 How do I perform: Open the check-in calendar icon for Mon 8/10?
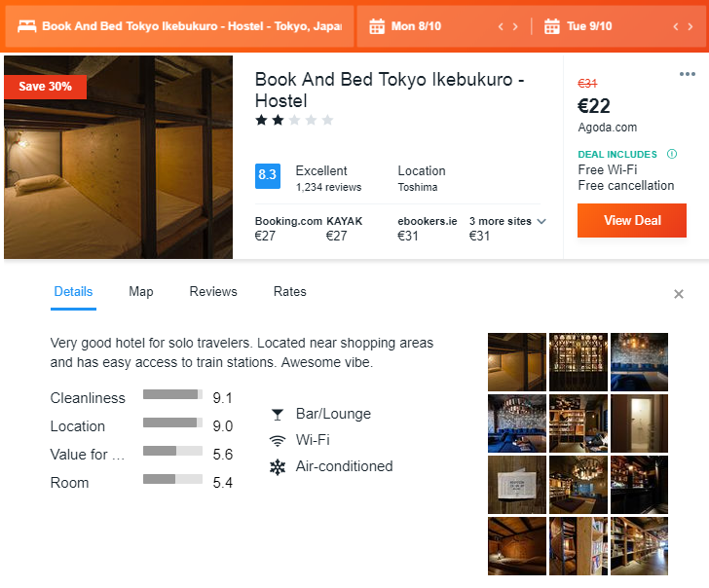click(377, 26)
